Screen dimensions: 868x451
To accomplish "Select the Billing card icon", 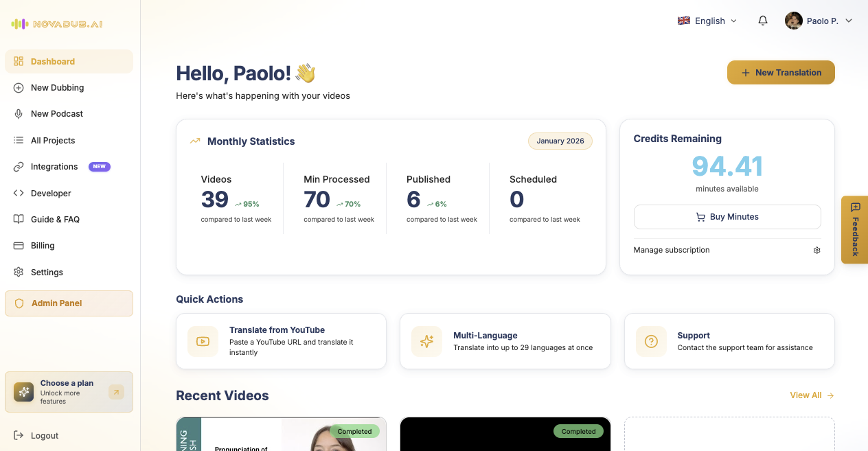I will pos(18,245).
